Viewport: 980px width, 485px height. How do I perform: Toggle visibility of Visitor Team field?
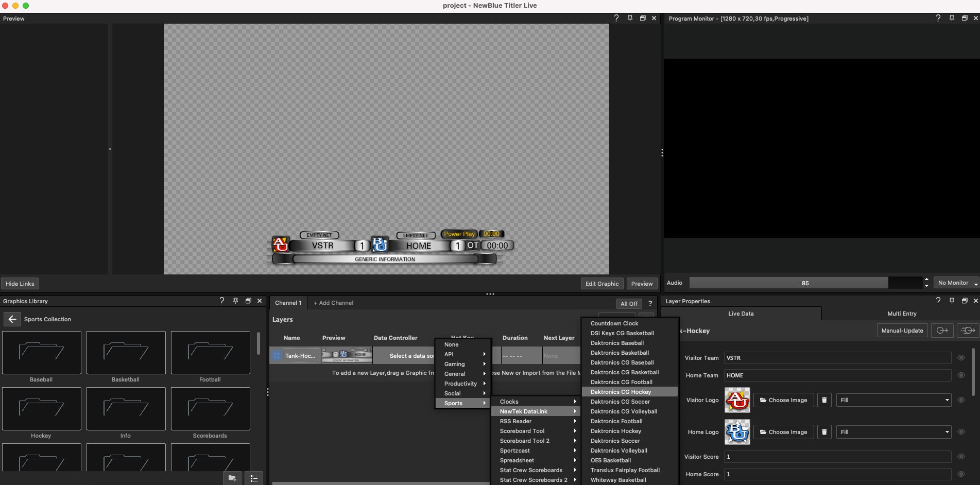click(x=961, y=358)
